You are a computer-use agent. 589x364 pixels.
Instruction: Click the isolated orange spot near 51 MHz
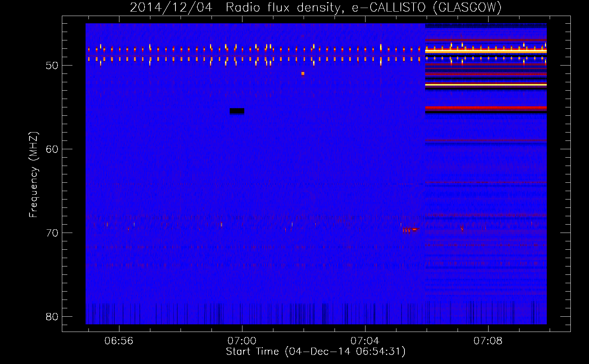click(303, 74)
